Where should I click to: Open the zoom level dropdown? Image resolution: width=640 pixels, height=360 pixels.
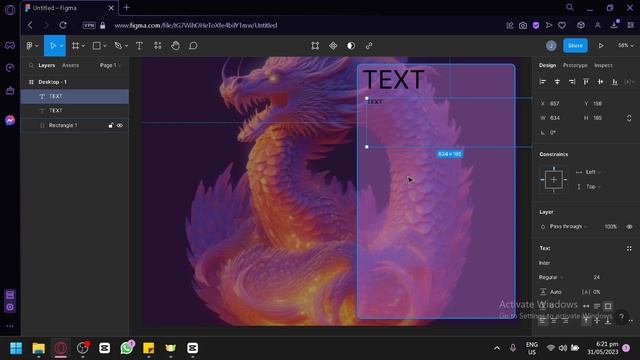point(626,46)
